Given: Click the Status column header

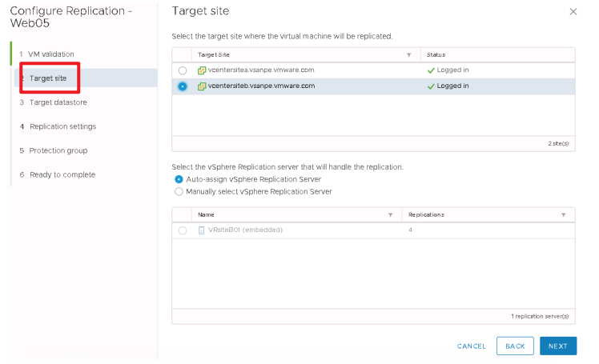Looking at the screenshot, I should [436, 55].
